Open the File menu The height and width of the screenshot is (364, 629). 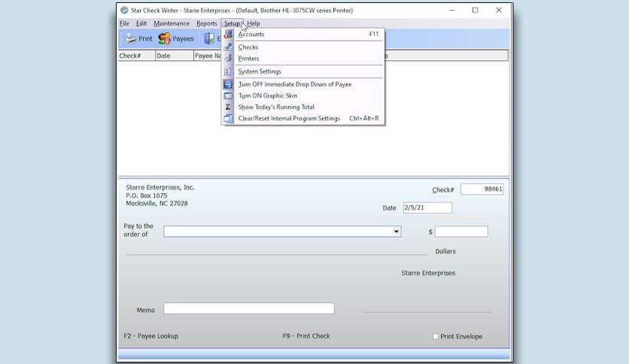point(124,23)
